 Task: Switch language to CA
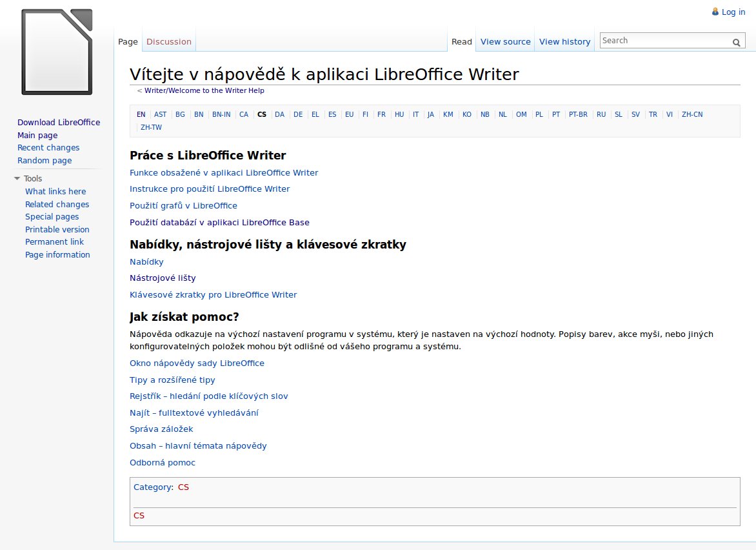[x=244, y=114]
